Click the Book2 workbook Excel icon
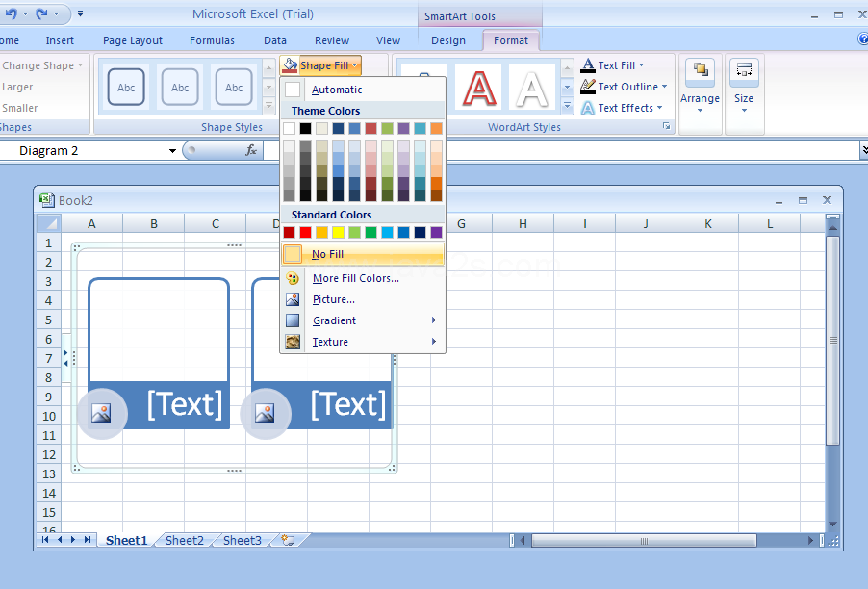 [47, 200]
